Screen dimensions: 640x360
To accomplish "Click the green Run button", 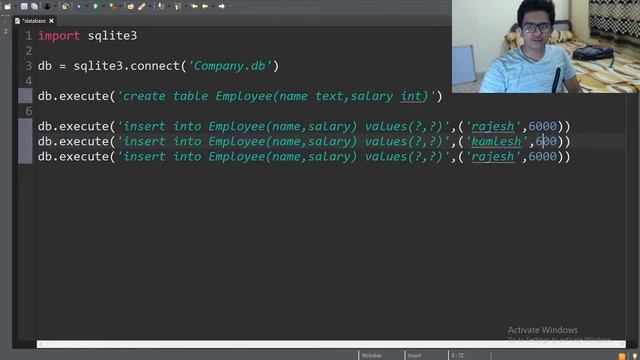I will [96, 6].
